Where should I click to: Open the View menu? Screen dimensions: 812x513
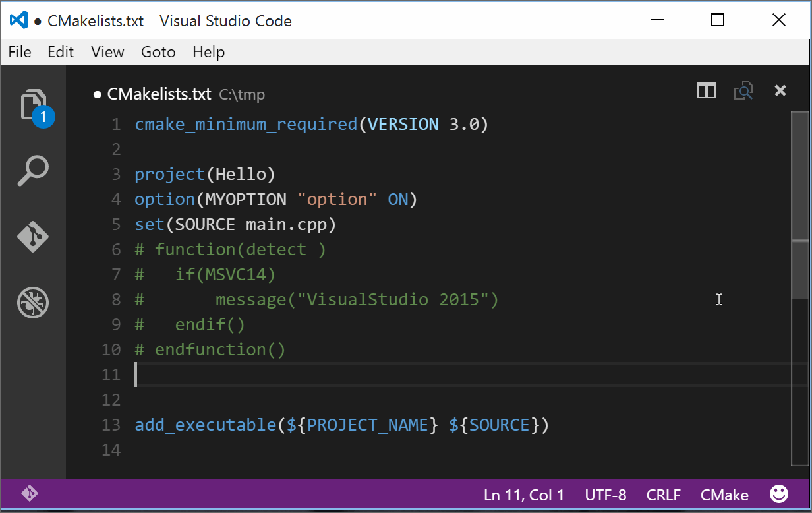[x=107, y=52]
